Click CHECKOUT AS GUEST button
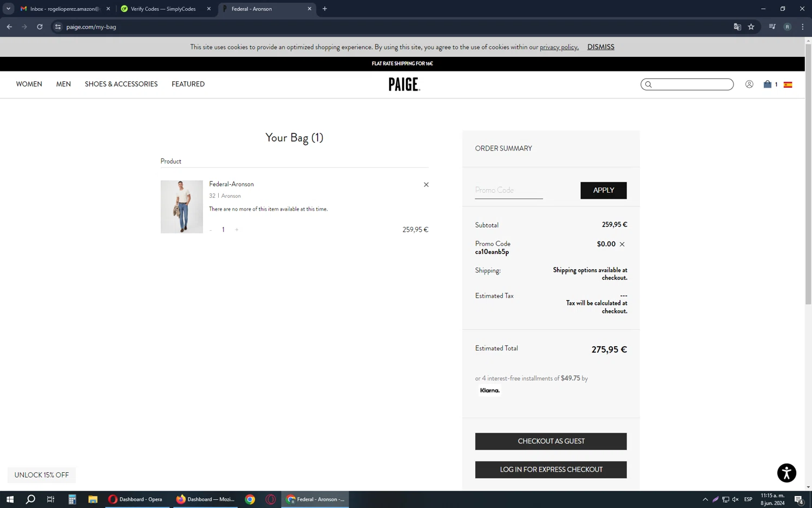 (x=551, y=441)
